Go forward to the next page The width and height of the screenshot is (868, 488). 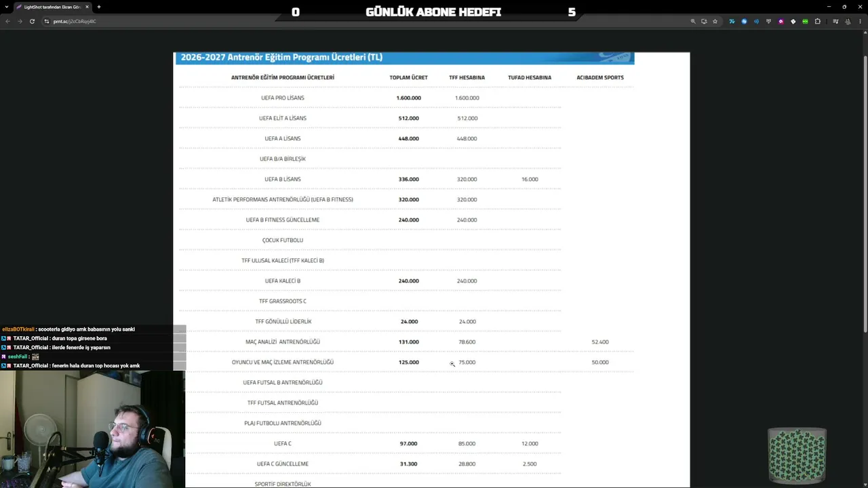tap(20, 21)
